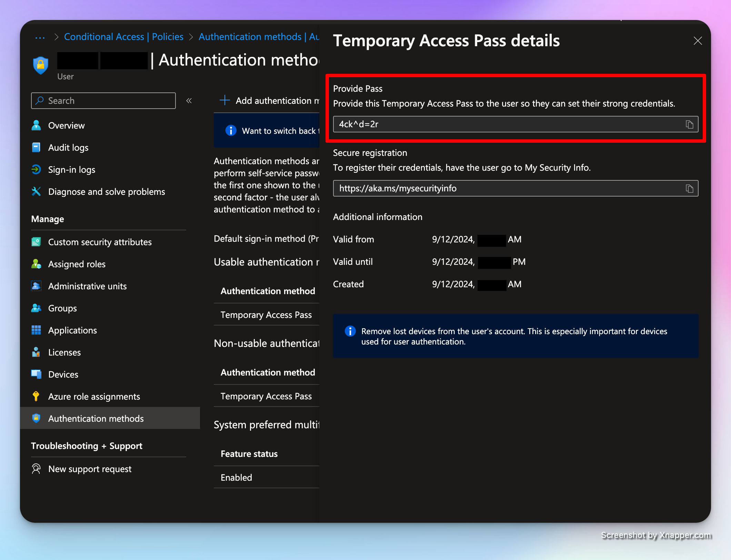The width and height of the screenshot is (731, 560).
Task: Click the Overview person icon
Action: (36, 126)
